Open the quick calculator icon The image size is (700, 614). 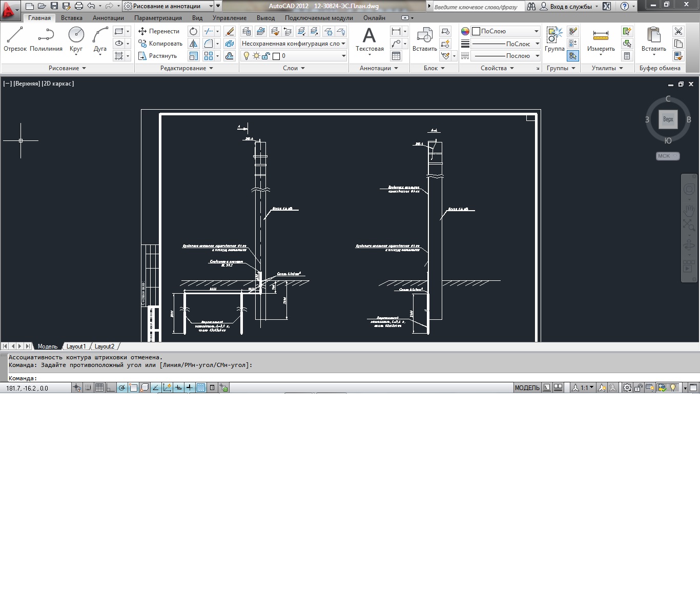pyautogui.click(x=627, y=56)
